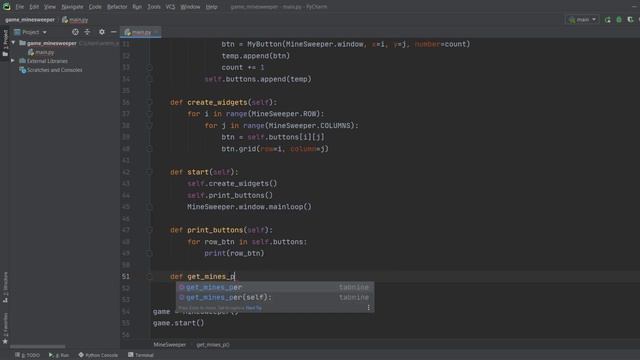Open the main run configuration dropdown
Viewport: 640px width, 360px height.
point(582,20)
